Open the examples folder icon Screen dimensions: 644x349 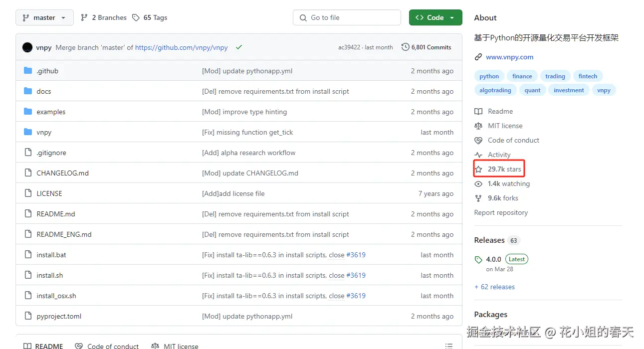pyautogui.click(x=28, y=112)
